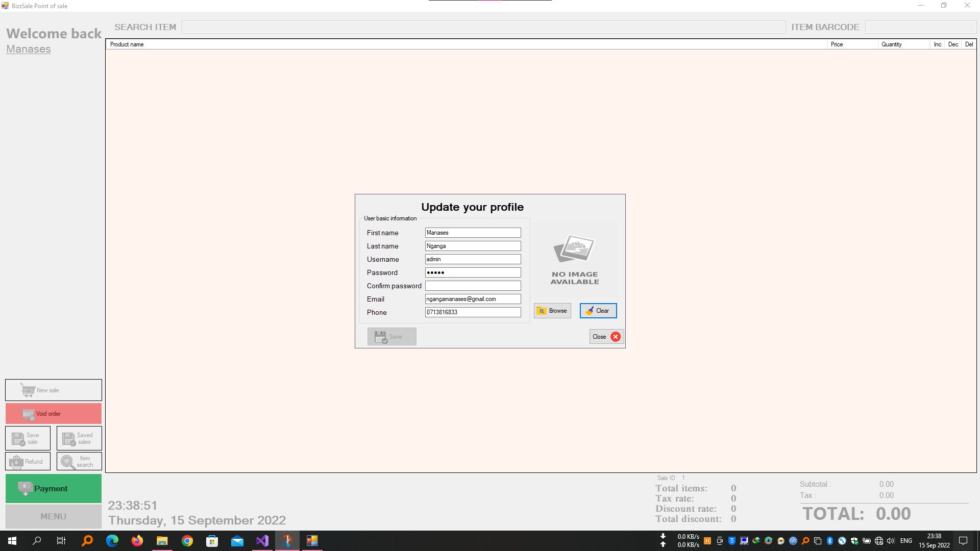Focus the SEARCH ITEM field

[x=483, y=27]
